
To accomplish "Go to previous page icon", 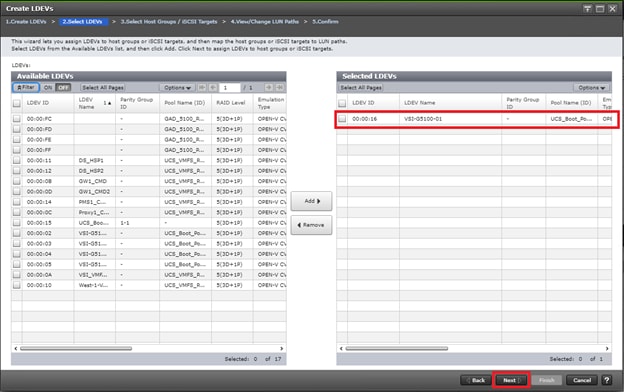I will click(x=213, y=87).
